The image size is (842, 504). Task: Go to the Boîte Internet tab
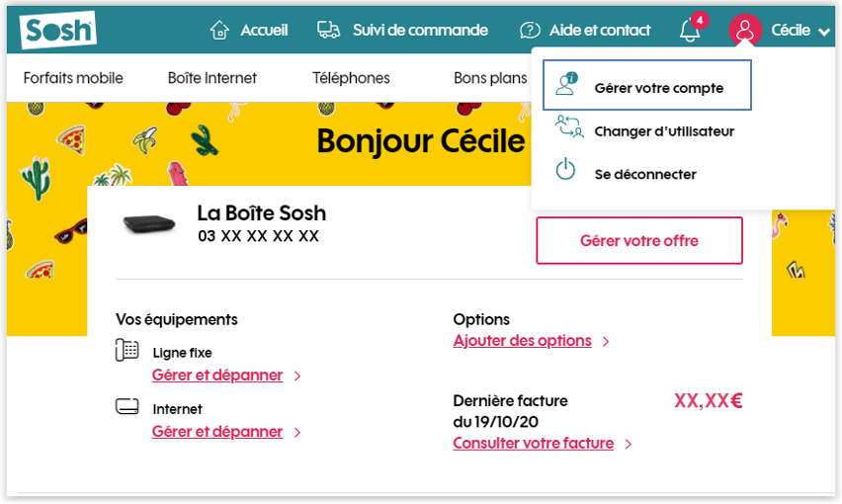click(212, 78)
